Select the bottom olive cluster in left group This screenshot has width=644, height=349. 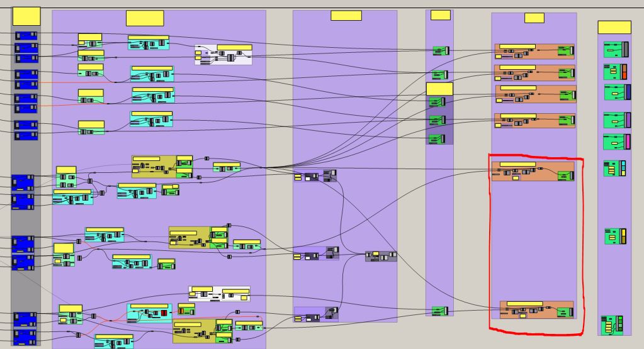[x=203, y=331]
